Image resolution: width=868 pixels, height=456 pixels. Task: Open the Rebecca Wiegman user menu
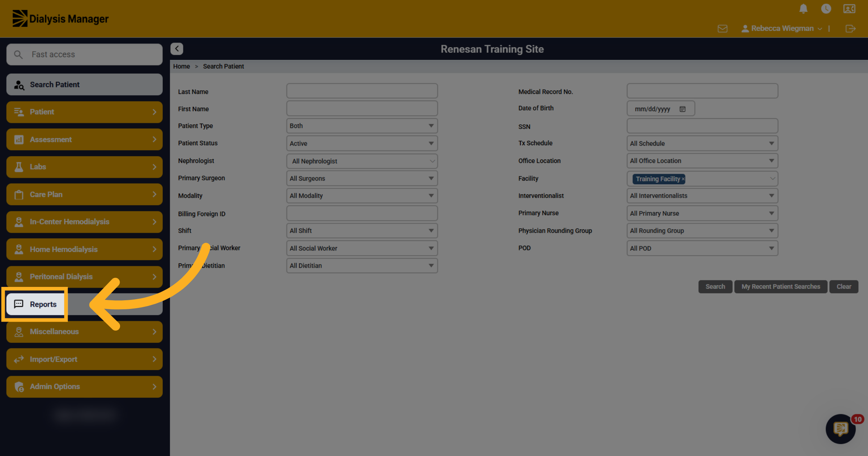[782, 29]
